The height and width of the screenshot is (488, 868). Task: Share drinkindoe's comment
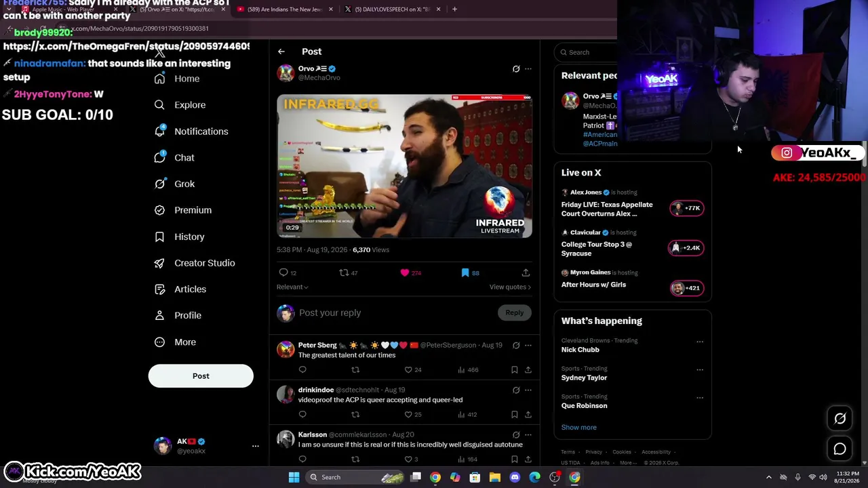tap(528, 415)
